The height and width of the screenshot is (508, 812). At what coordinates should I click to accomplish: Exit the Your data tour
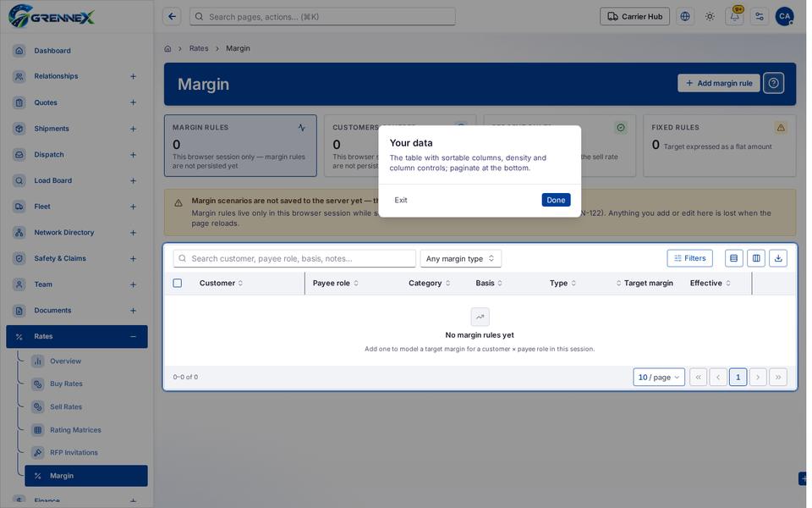pos(401,200)
